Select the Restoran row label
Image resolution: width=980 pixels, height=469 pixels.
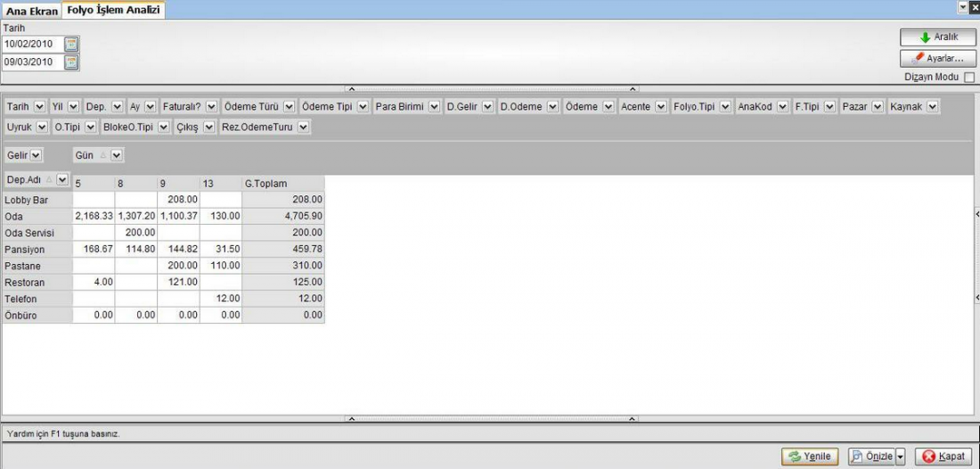(37, 283)
